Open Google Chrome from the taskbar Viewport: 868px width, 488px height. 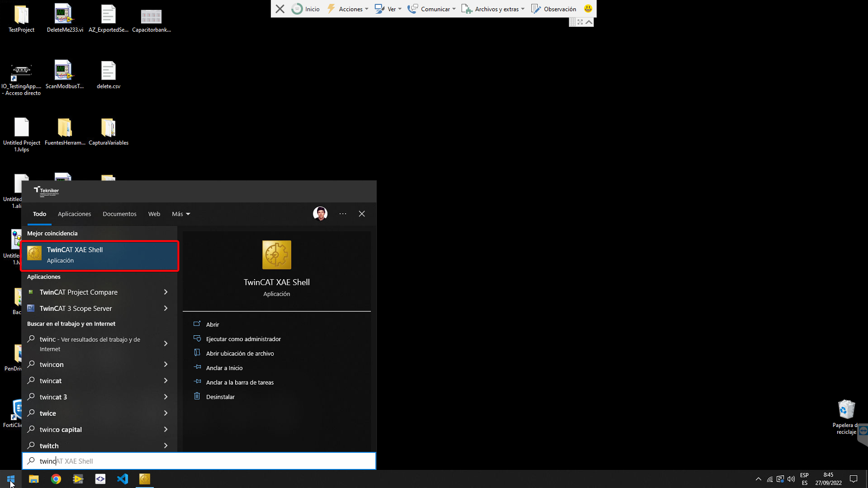click(56, 479)
